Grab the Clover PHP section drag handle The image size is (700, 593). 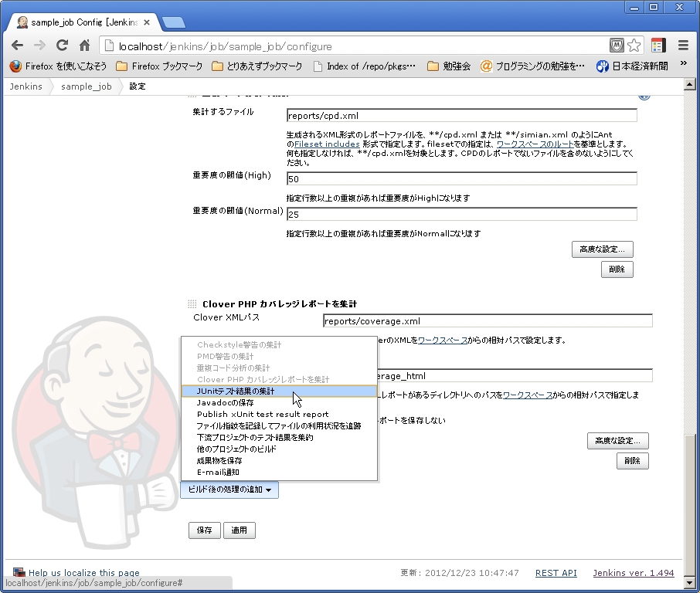(192, 304)
